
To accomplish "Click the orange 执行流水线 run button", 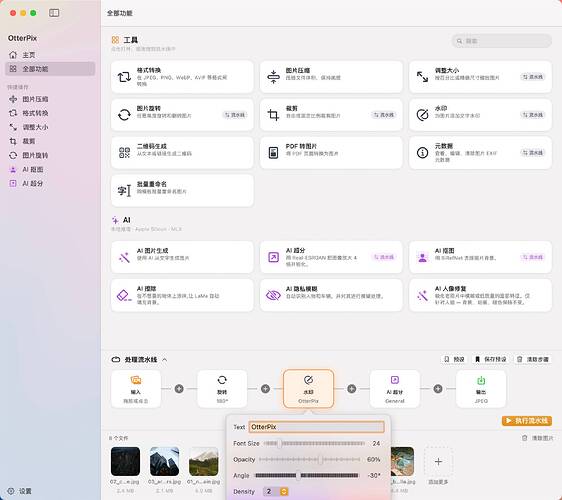I will [x=527, y=420].
